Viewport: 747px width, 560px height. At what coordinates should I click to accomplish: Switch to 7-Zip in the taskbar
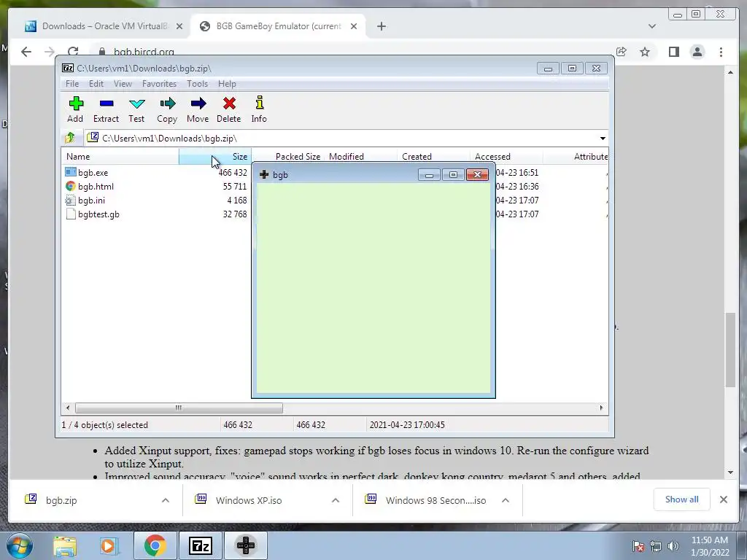pos(200,545)
